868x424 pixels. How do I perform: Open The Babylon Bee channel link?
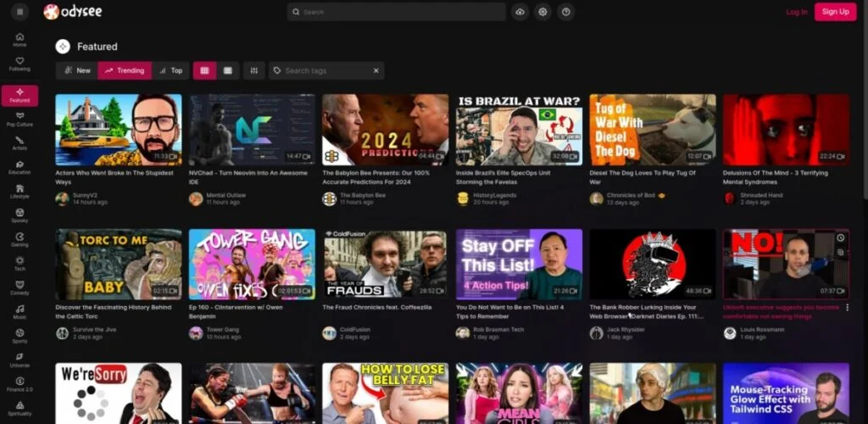[x=363, y=195]
